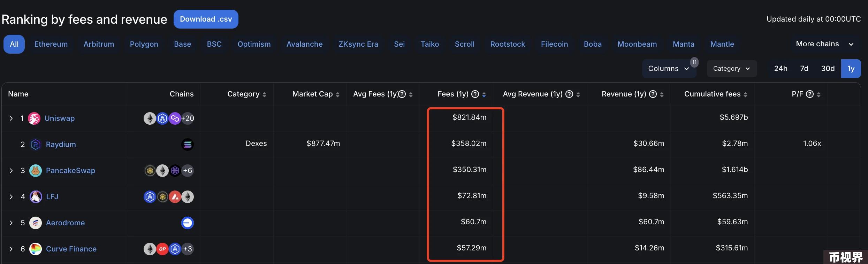Sort by the P/F column arrows

[x=818, y=94]
